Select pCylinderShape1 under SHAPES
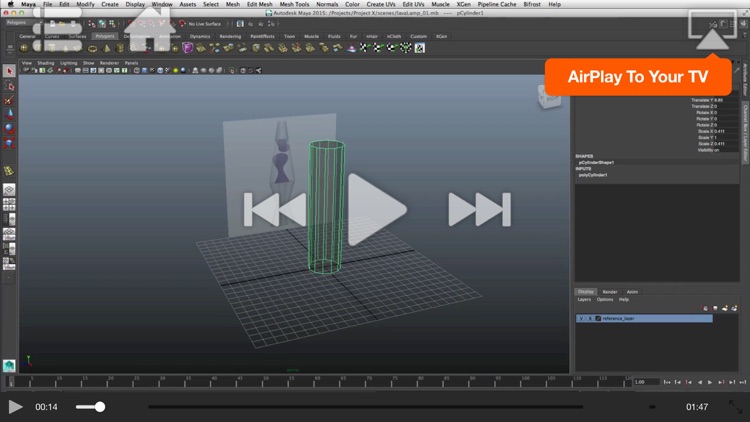Image resolution: width=750 pixels, height=422 pixels. tap(596, 163)
